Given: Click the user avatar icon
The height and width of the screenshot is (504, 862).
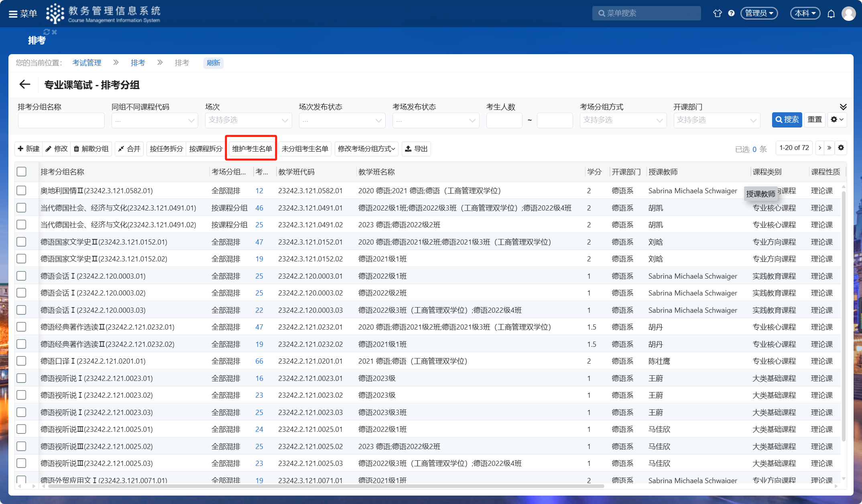Looking at the screenshot, I should tap(848, 14).
